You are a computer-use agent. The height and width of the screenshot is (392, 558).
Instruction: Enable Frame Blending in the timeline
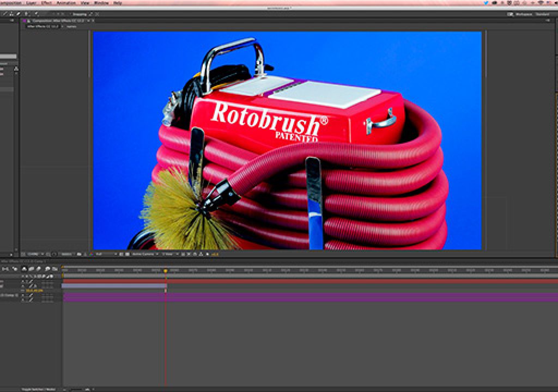coord(31,269)
